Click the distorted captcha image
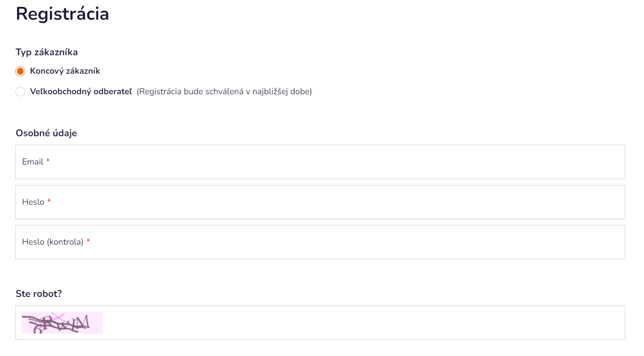The image size is (644, 356). point(62,323)
